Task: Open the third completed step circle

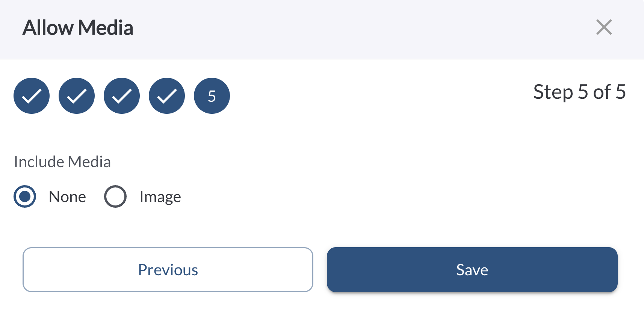Action: point(122,96)
